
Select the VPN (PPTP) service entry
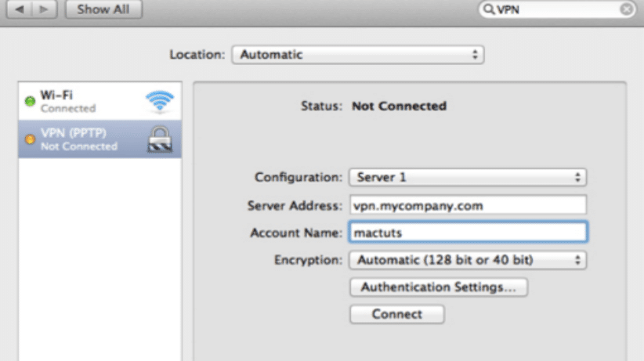tap(99, 139)
